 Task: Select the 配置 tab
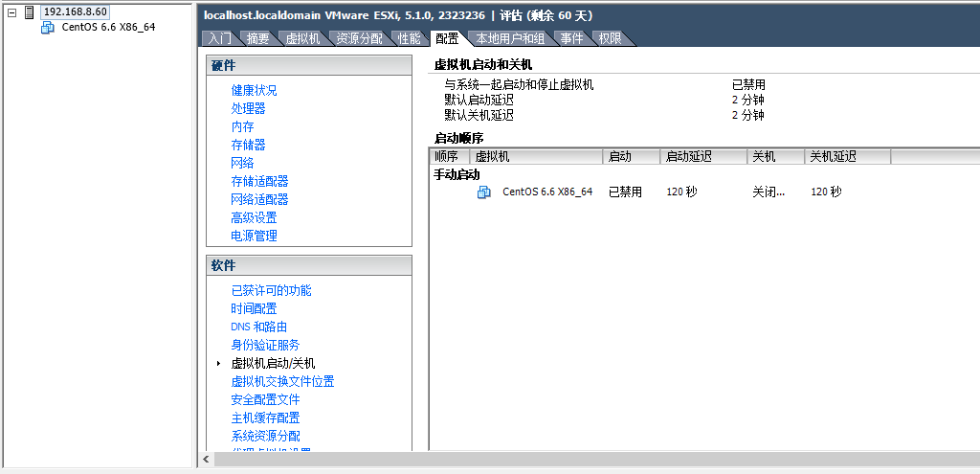point(447,38)
